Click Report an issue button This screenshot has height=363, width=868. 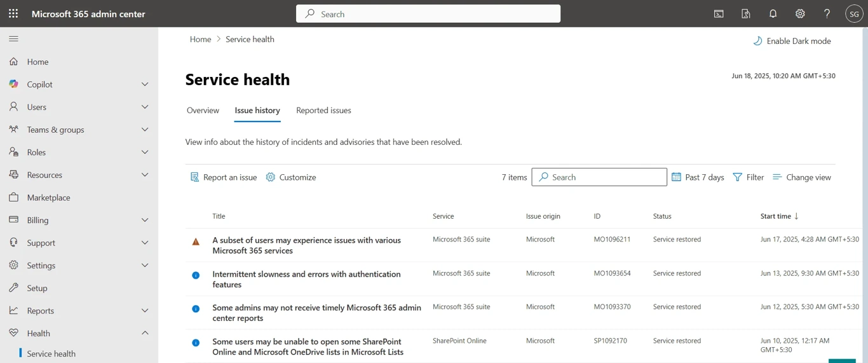224,177
